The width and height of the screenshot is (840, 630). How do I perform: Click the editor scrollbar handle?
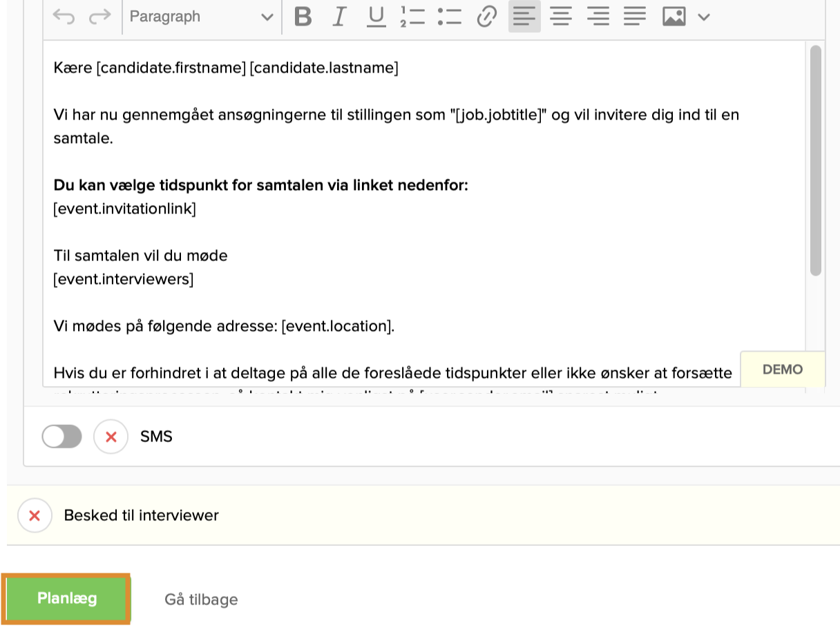[x=816, y=159]
